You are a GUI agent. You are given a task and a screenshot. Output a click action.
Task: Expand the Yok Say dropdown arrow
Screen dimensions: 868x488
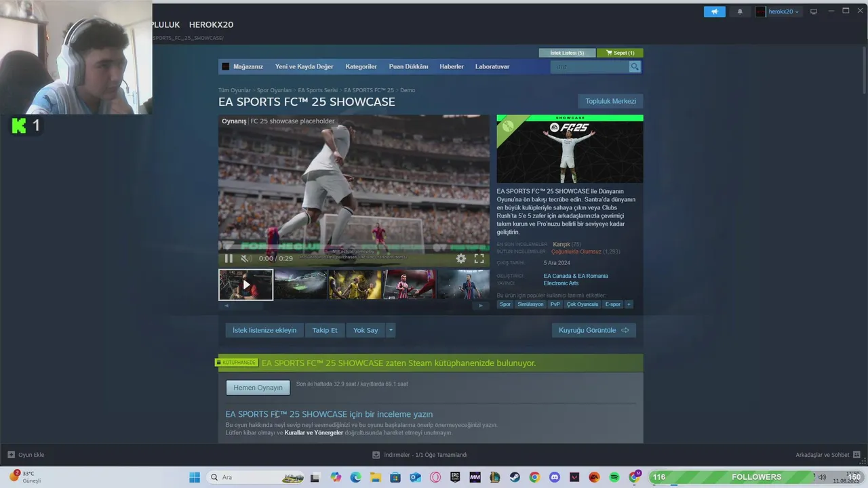391,330
